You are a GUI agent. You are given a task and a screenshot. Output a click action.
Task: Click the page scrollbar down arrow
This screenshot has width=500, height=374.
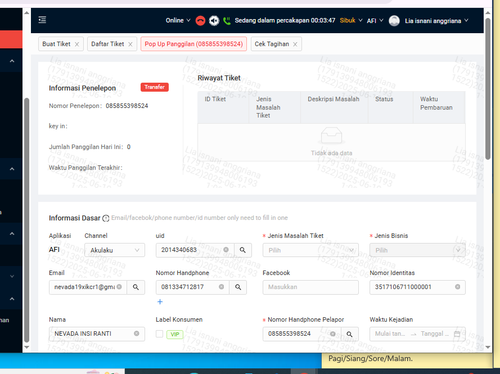[488, 347]
